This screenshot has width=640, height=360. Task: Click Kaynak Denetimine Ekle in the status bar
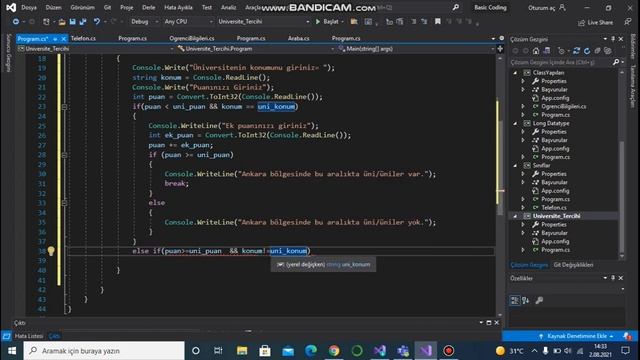[576, 336]
